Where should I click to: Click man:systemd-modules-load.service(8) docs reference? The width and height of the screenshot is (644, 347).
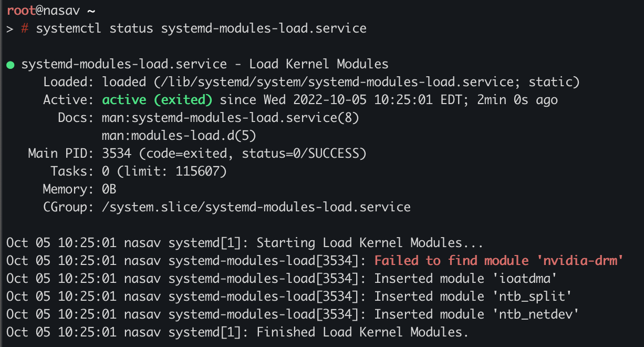click(x=231, y=118)
